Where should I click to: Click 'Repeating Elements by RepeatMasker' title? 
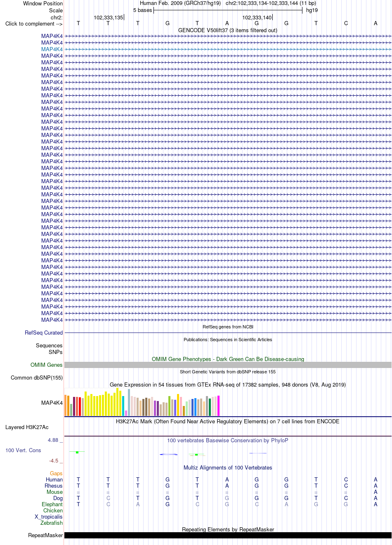(228, 529)
